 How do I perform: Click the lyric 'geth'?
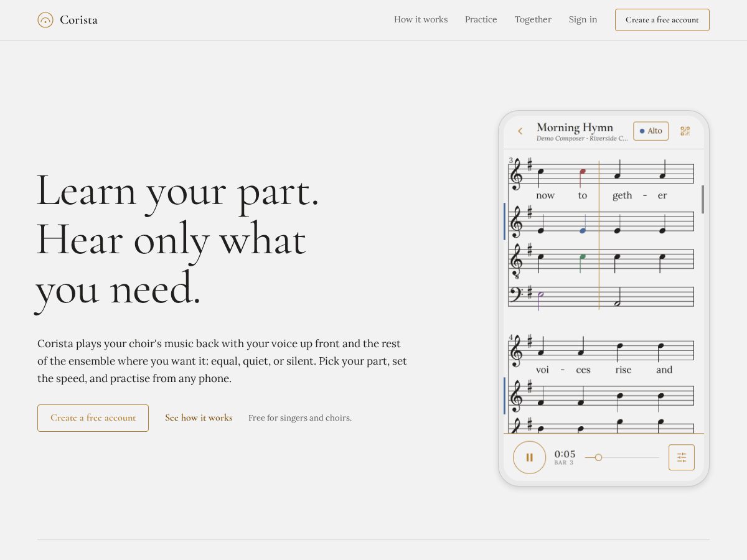(x=622, y=195)
